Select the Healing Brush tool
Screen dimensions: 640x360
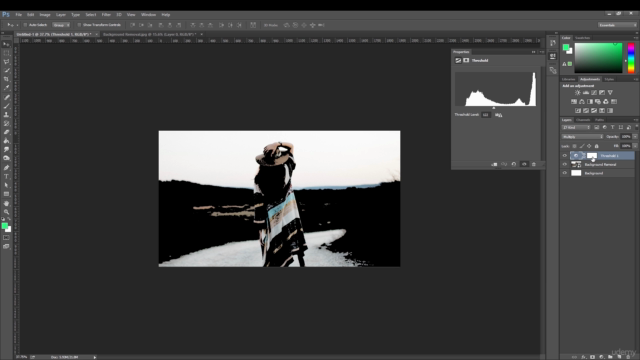click(6, 98)
